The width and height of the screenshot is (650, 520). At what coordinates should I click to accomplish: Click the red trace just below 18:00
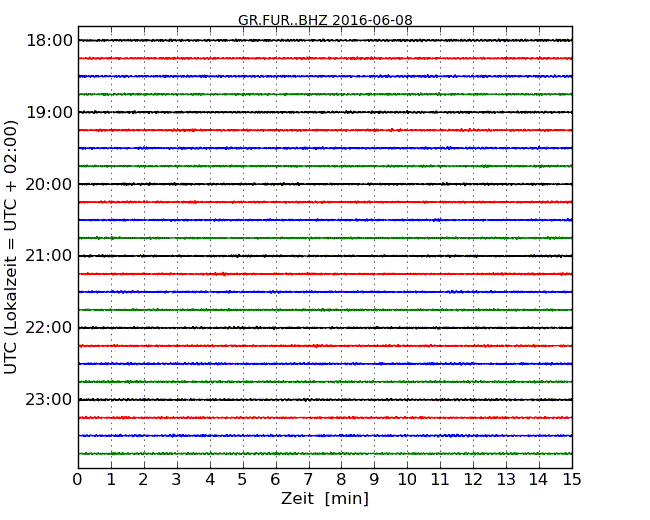coord(325,58)
